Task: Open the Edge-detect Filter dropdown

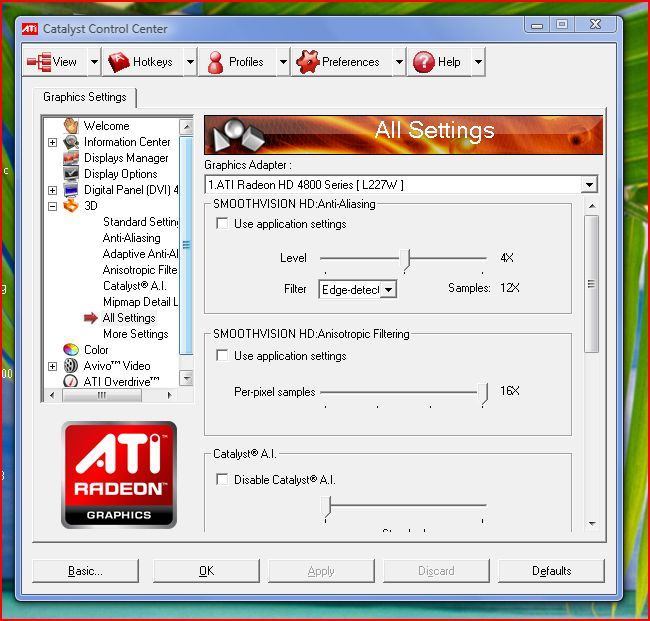Action: [x=388, y=289]
